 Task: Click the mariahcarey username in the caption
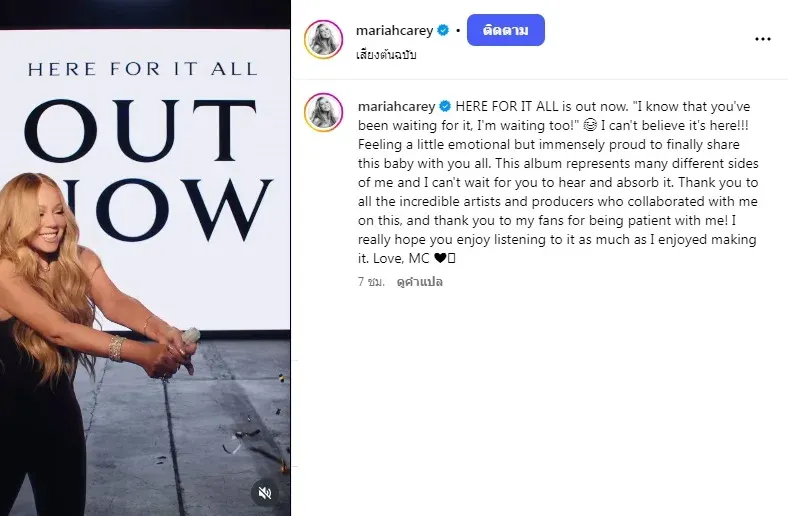pyautogui.click(x=397, y=107)
